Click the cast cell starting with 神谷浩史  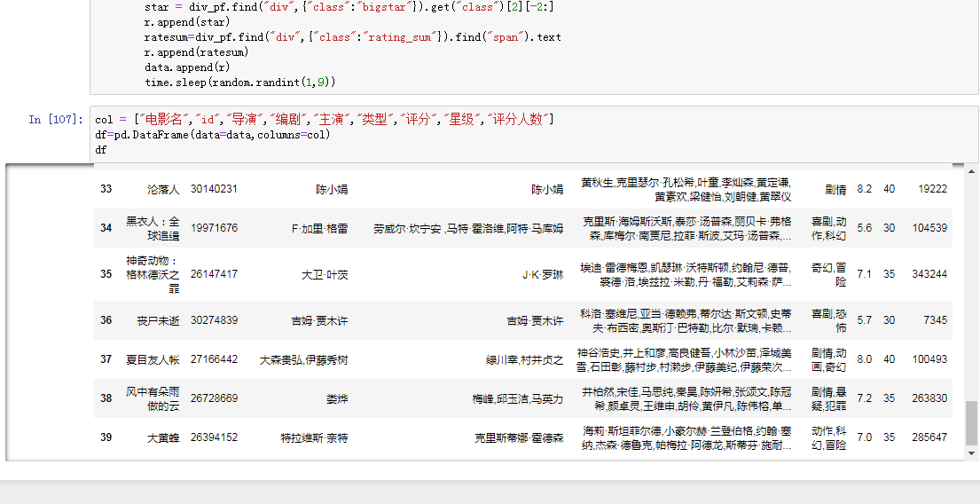[x=684, y=359]
